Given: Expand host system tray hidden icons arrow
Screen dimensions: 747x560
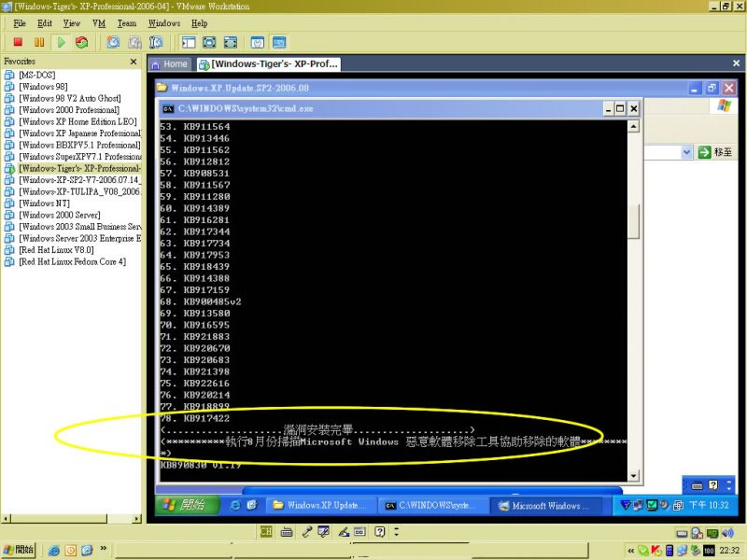Looking at the screenshot, I should pyautogui.click(x=631, y=551).
